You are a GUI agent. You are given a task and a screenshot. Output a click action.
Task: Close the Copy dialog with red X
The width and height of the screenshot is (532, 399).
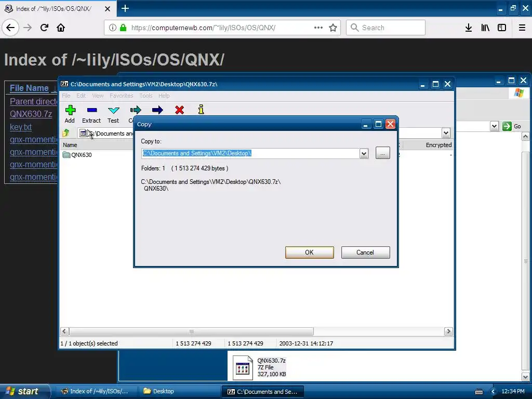(390, 124)
